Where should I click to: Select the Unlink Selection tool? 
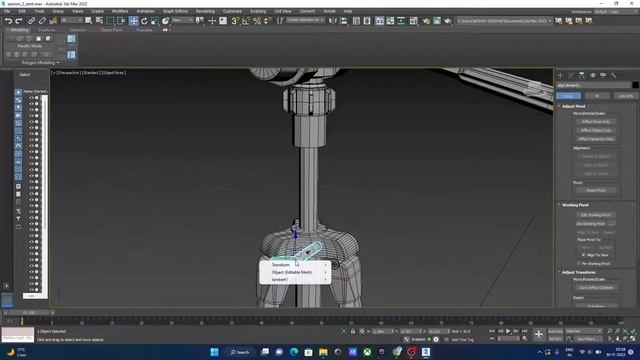(42, 21)
